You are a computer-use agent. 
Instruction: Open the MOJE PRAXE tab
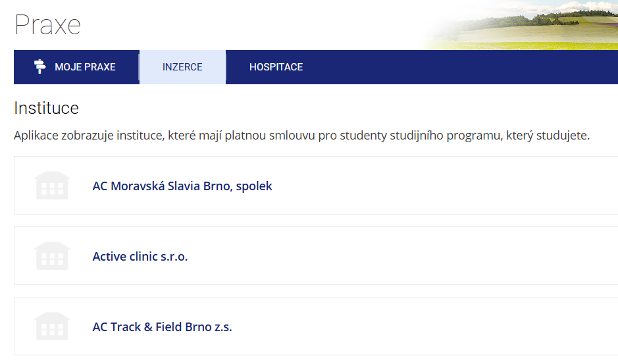85,67
